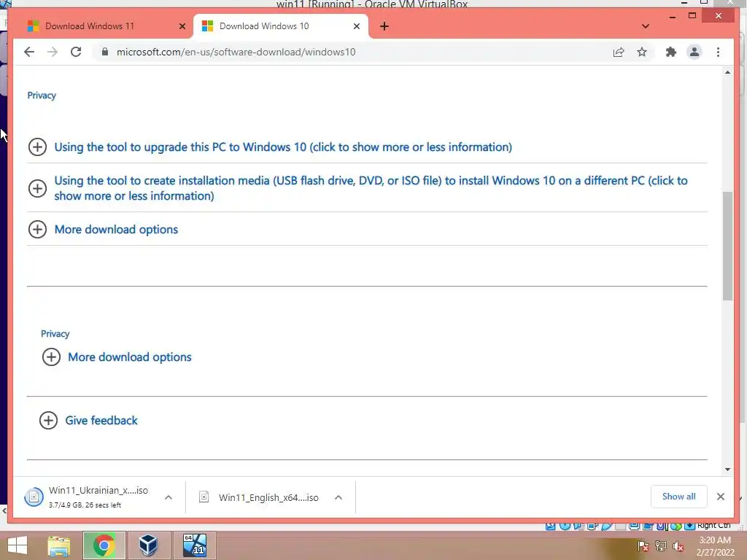
Task: Open options chevron for Win11_English download
Action: 338,497
